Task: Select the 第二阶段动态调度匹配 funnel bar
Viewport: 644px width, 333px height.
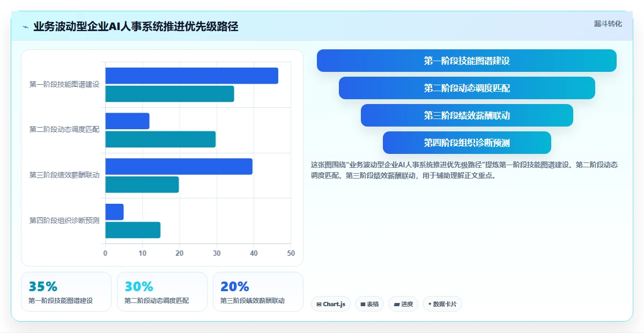Action: click(x=467, y=88)
